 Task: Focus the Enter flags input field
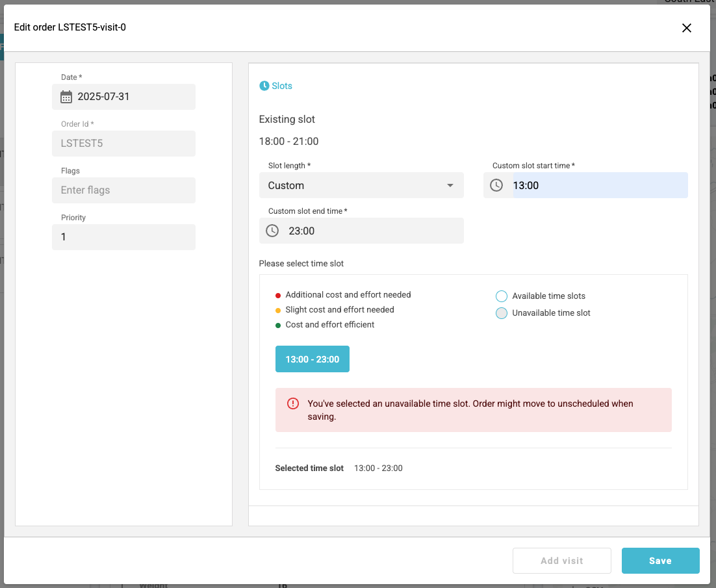click(x=123, y=190)
